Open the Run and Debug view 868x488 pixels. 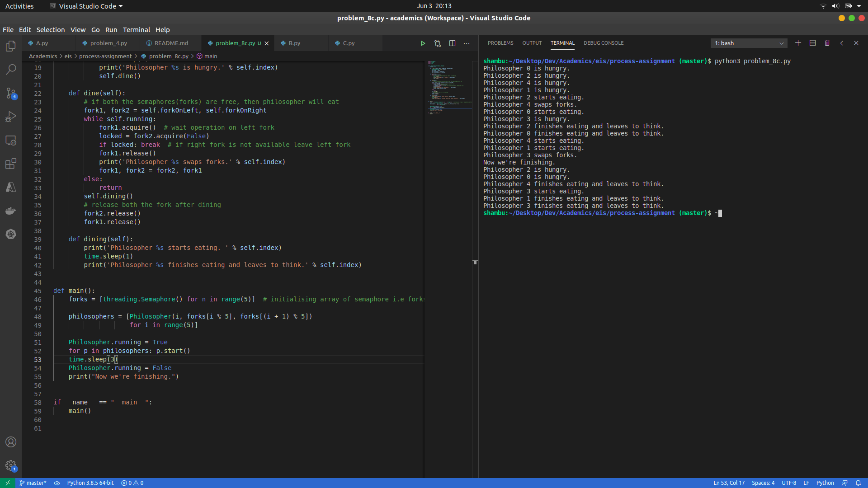(x=11, y=117)
